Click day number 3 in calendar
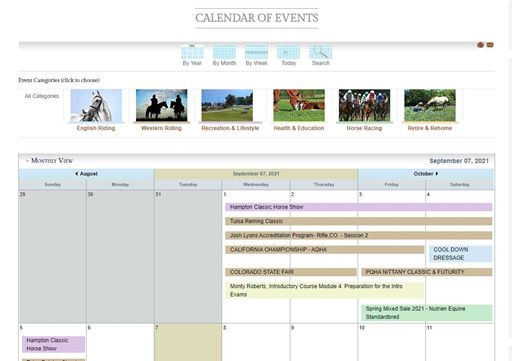 (x=360, y=194)
